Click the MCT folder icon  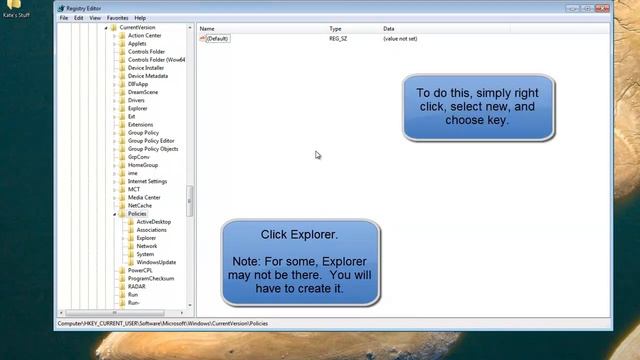[x=122, y=189]
